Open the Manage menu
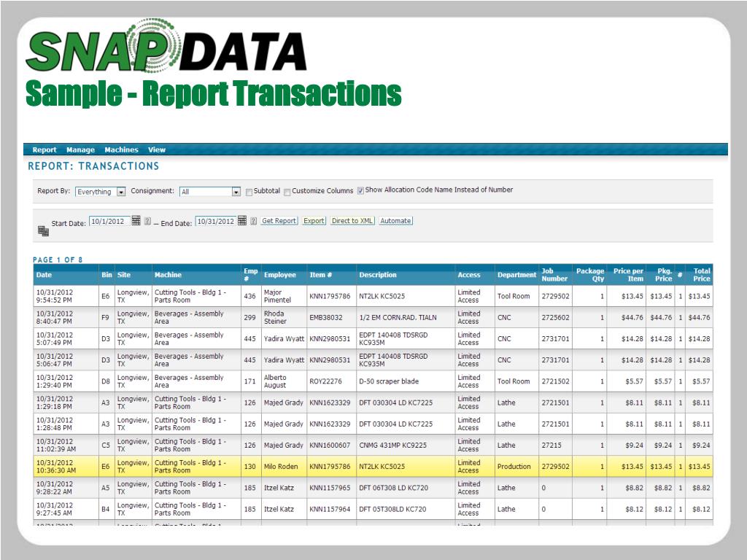 tap(80, 149)
